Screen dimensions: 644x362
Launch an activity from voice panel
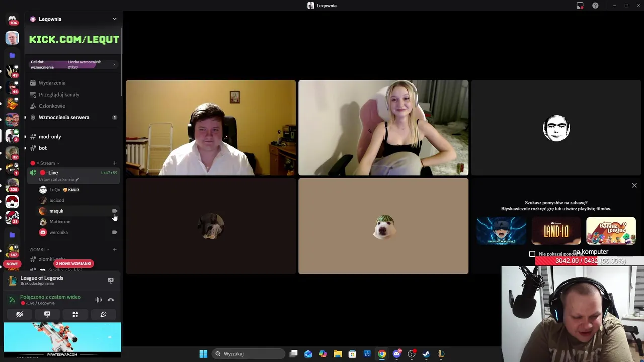[x=75, y=314]
